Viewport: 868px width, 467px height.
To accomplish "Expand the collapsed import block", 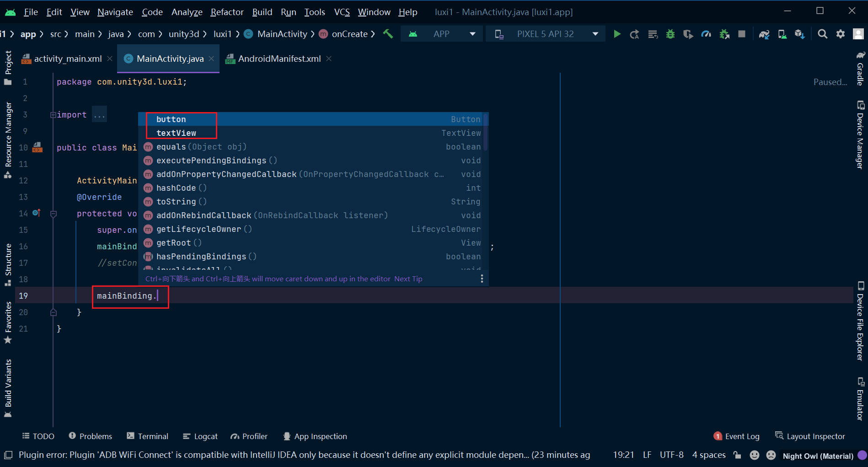I will click(x=53, y=115).
